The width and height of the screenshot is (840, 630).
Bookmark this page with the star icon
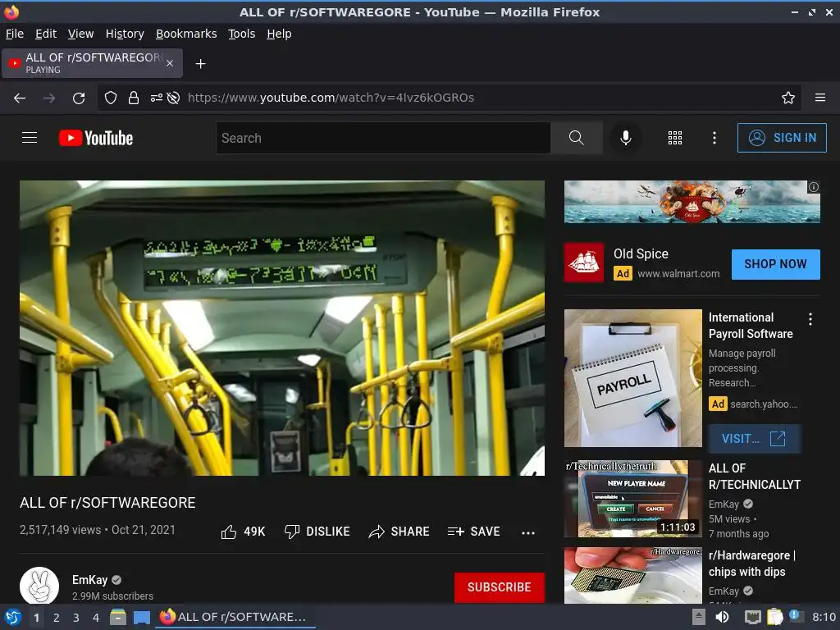click(787, 98)
